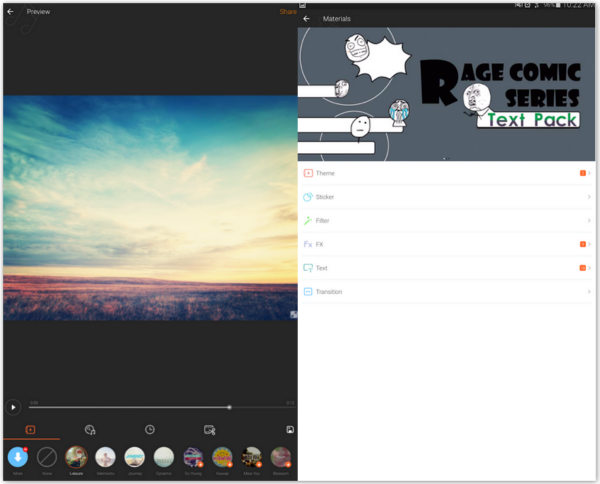The width and height of the screenshot is (600, 484).
Task: Click the Share button
Action: pyautogui.click(x=287, y=12)
